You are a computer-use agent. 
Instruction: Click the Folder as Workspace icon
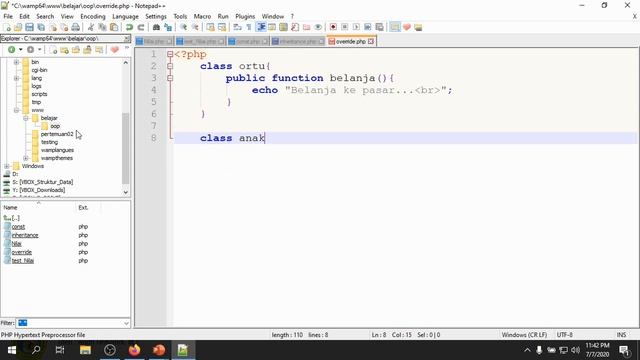click(307, 27)
